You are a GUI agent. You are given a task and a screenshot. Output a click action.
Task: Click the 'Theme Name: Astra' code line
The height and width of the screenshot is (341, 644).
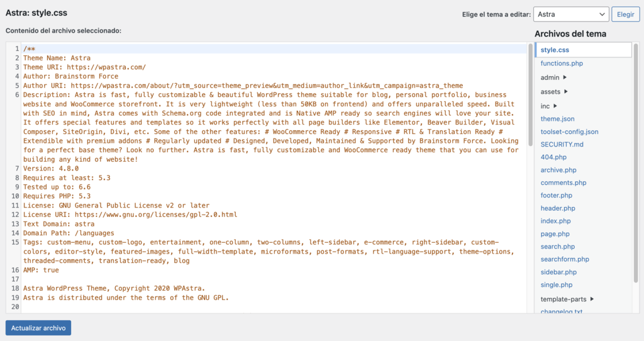(x=57, y=58)
